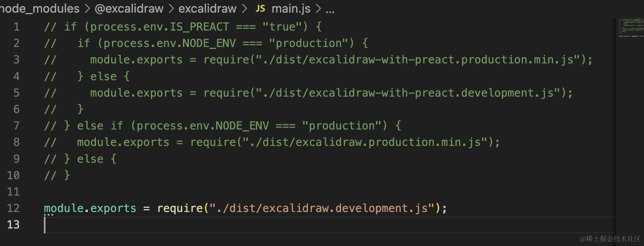Click module.exports on line 3

tap(136, 60)
